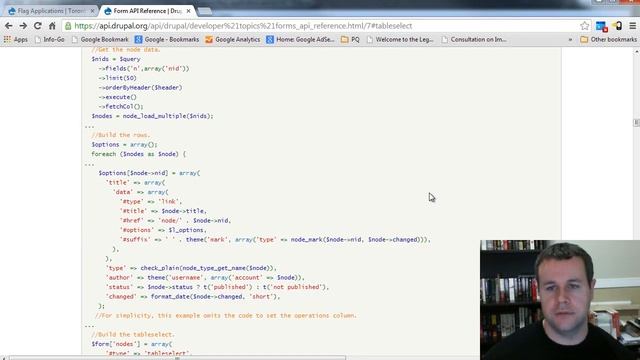Image resolution: width=640 pixels, height=360 pixels.
Task: Click the '$options = array();' line
Action: click(124, 144)
